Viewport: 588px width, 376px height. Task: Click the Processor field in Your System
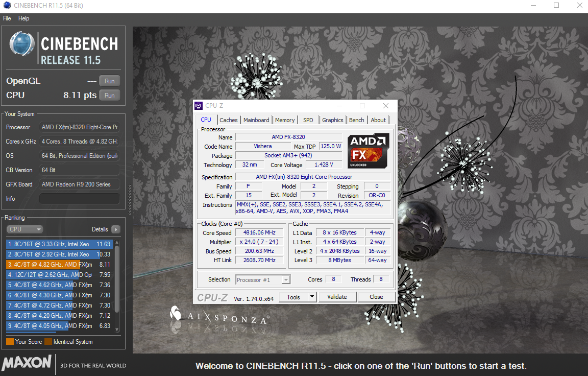click(x=80, y=127)
